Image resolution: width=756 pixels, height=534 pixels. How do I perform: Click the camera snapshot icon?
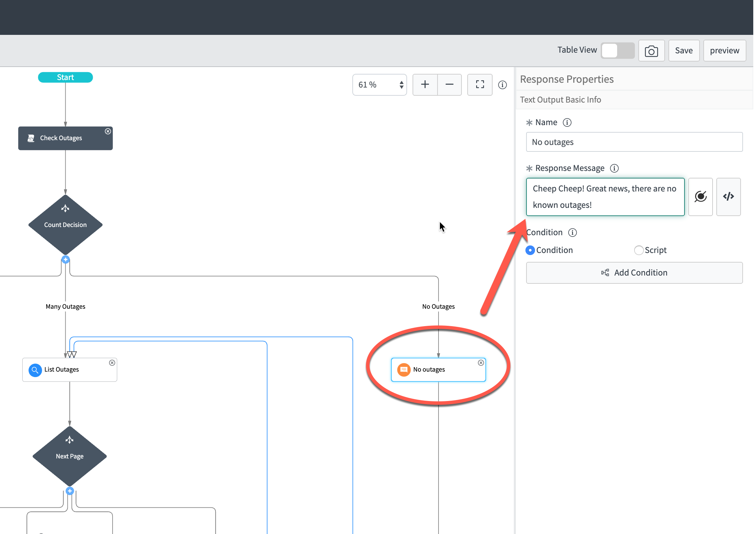[651, 51]
